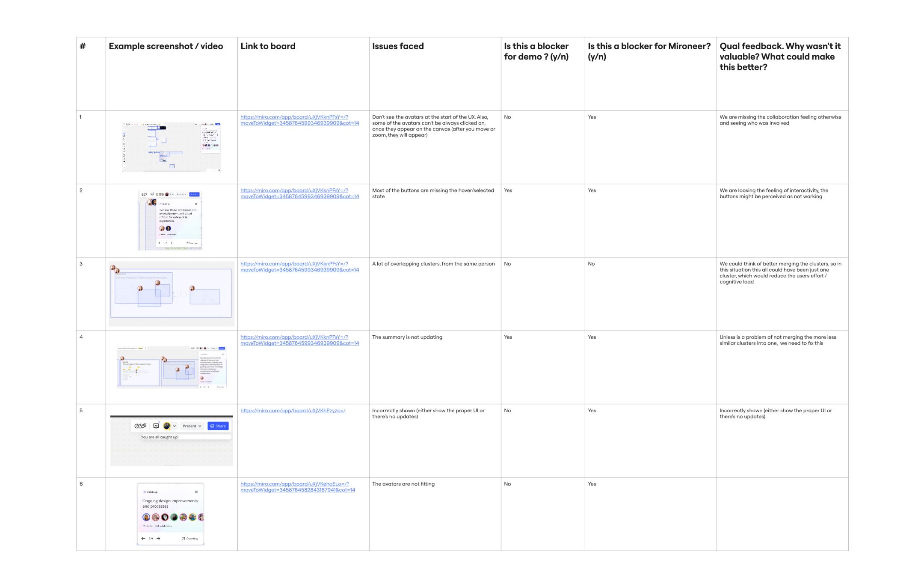Click 'Ongoing design improvements and processes' title
Image resolution: width=924 pixels, height=578 pixels.
pos(170,504)
